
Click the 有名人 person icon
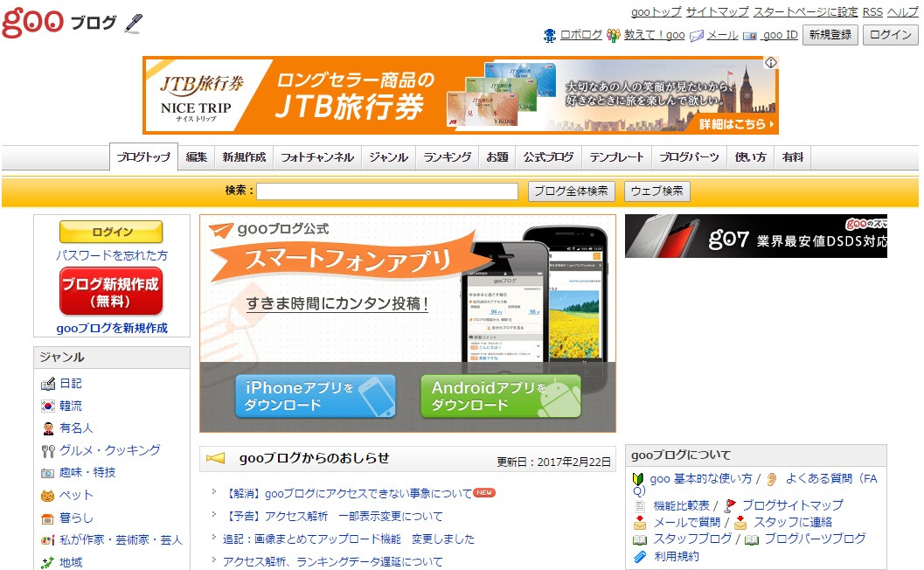pyautogui.click(x=48, y=428)
